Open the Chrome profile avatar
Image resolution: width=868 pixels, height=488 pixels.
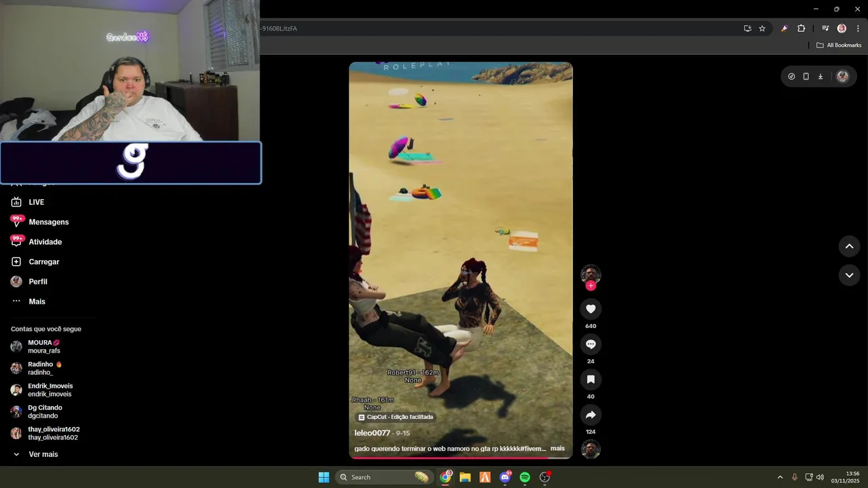pos(842,28)
